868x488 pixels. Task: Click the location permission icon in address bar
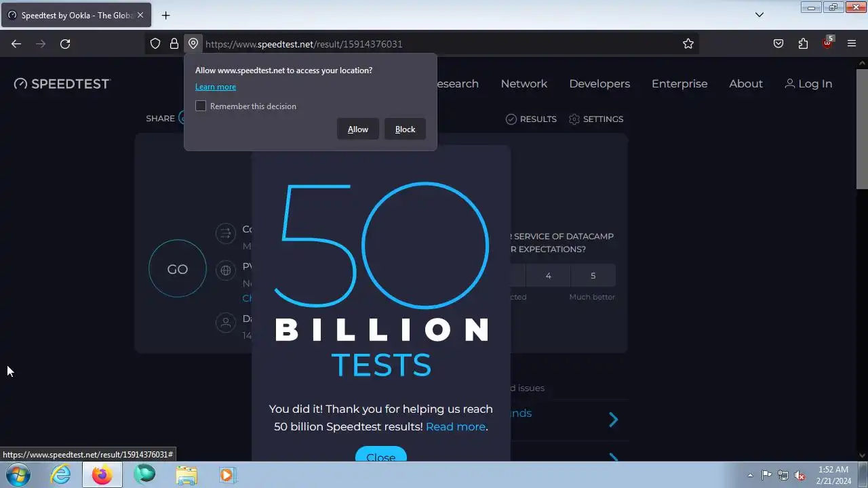click(193, 43)
